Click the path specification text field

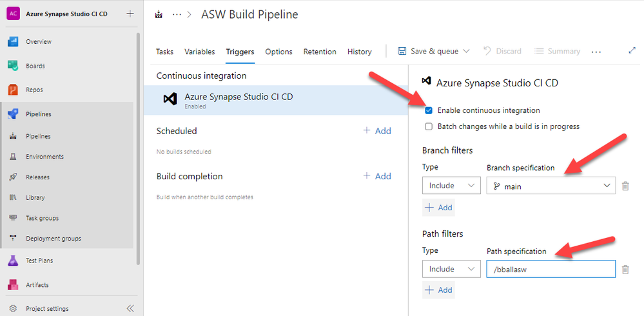point(551,269)
